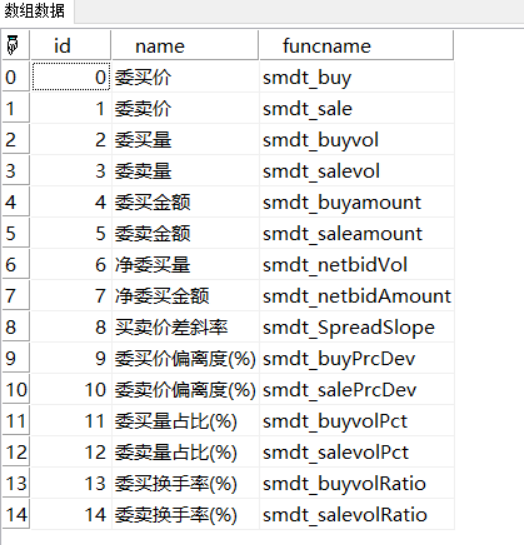Screen dimensions: 524x545
Task: Select the smdt_netbidAmount cell
Action: click(x=357, y=296)
